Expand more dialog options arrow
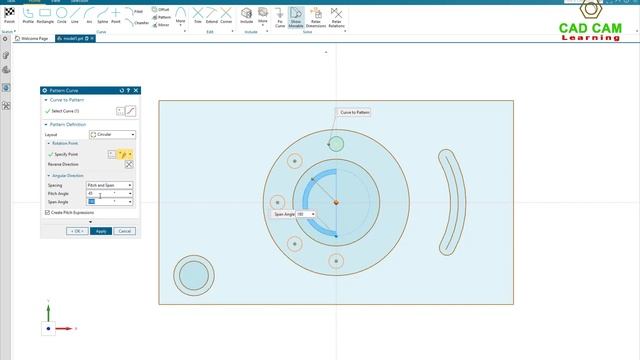Viewport: 640px width, 360px height. (90, 222)
